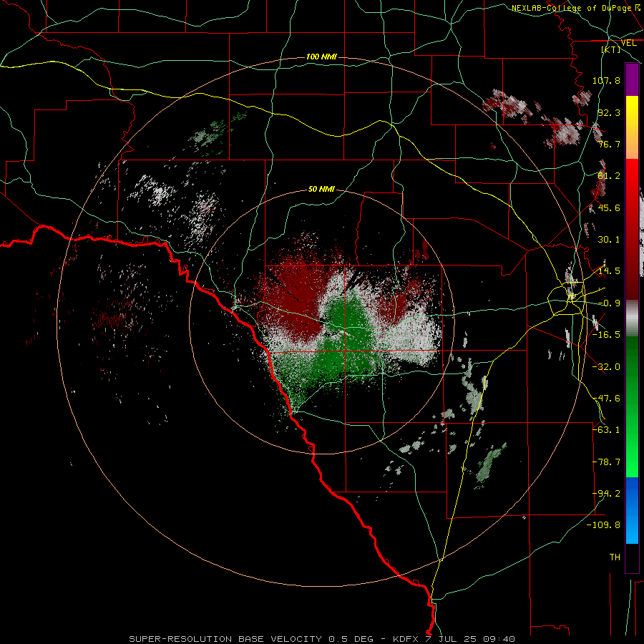This screenshot has width=644, height=644.
Task: Select the -78.7 legend value
Action: tap(606, 462)
